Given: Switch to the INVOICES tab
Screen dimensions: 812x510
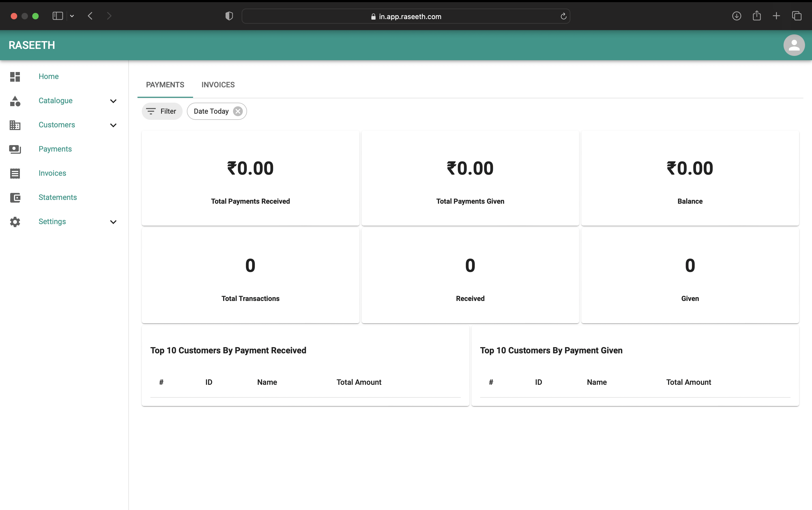Looking at the screenshot, I should tap(218, 85).
